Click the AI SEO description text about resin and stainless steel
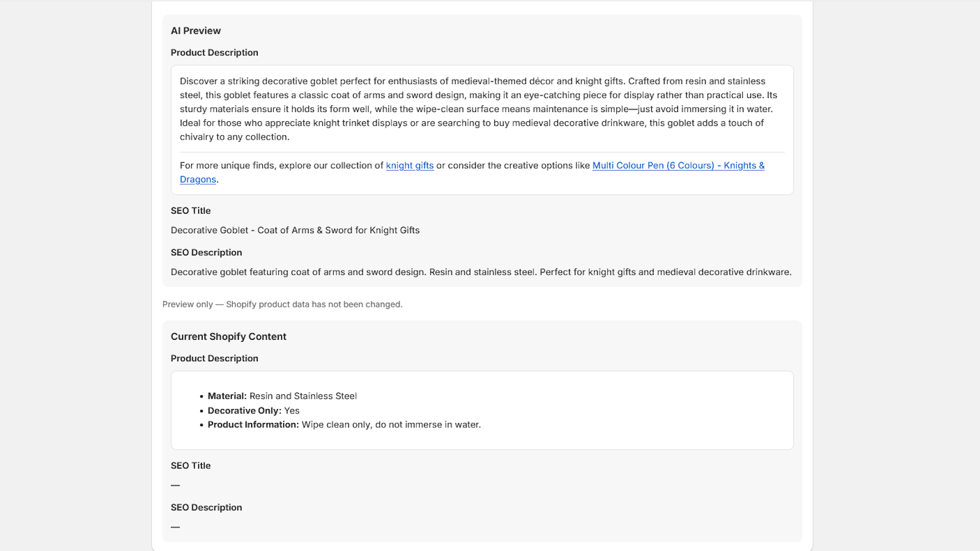This screenshot has width=980, height=551. [481, 272]
